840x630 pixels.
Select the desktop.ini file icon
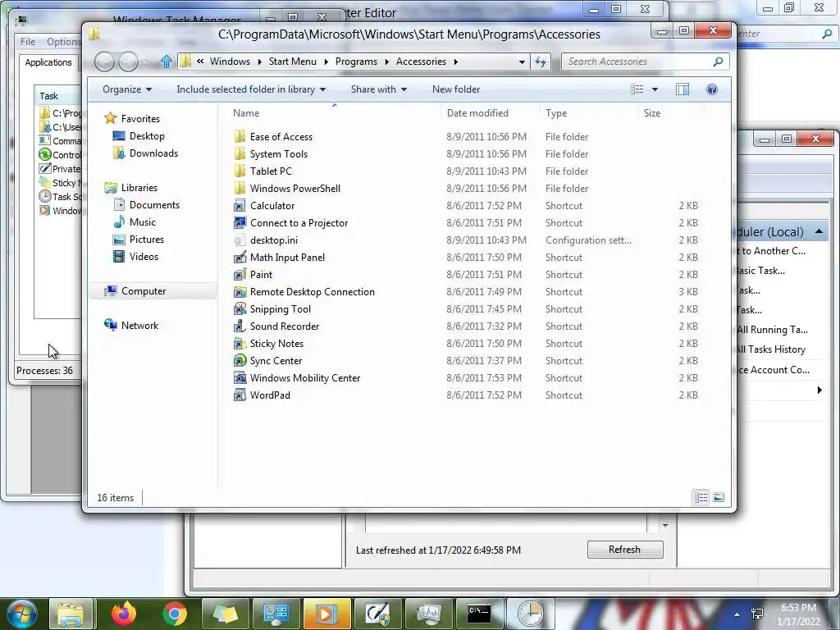click(240, 240)
